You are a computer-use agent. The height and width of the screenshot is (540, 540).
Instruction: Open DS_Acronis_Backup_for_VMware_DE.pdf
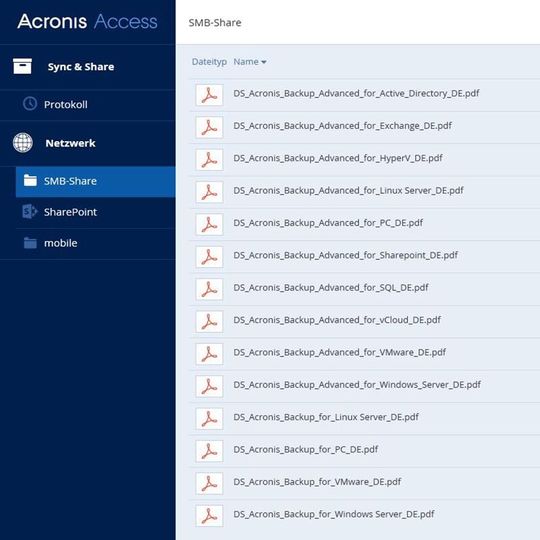(317, 482)
